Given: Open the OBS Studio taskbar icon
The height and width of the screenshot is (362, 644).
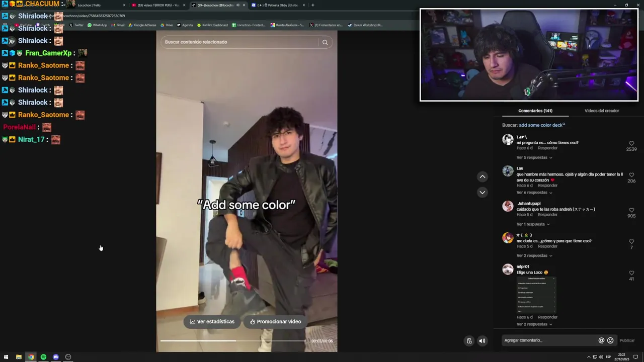Looking at the screenshot, I should pyautogui.click(x=68, y=357).
